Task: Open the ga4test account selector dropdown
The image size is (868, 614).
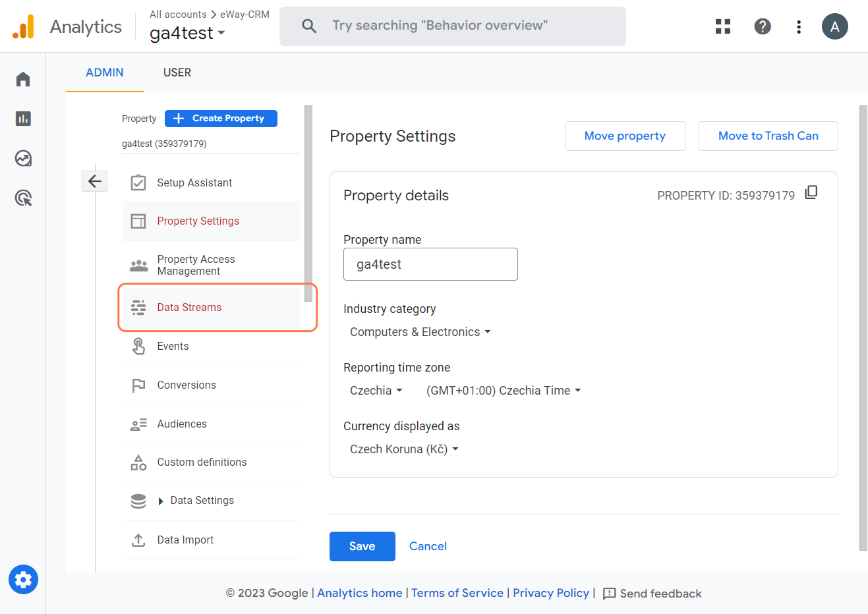Action: [x=187, y=33]
